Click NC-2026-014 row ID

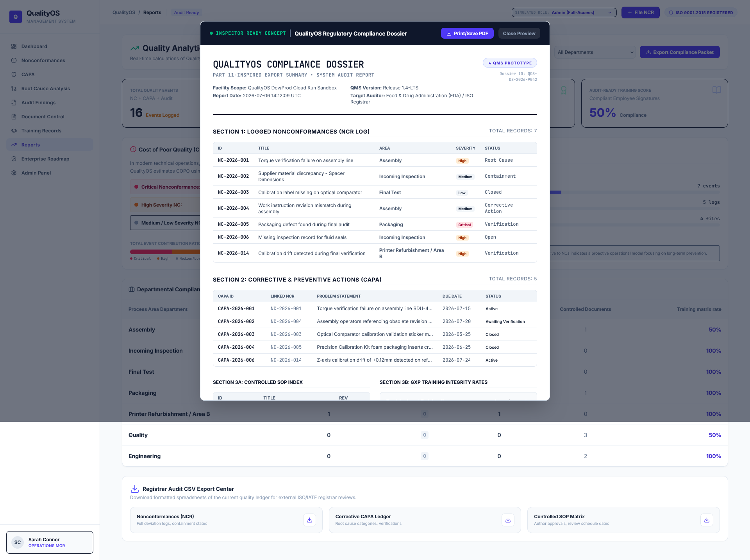[233, 253]
